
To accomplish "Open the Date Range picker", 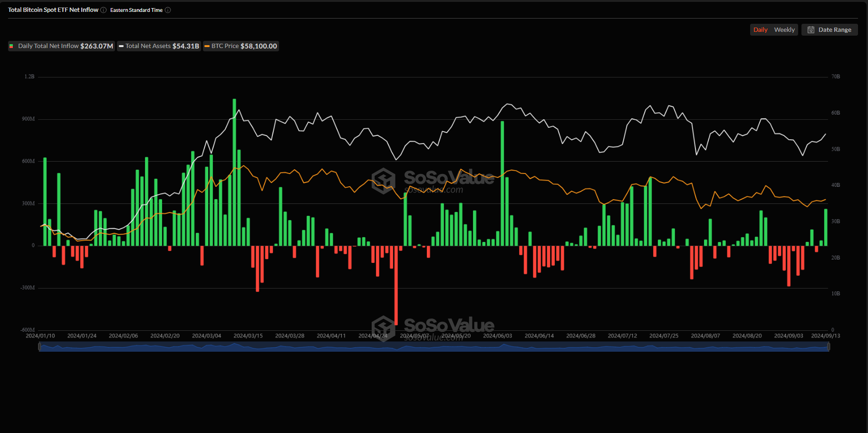I will click(x=829, y=30).
